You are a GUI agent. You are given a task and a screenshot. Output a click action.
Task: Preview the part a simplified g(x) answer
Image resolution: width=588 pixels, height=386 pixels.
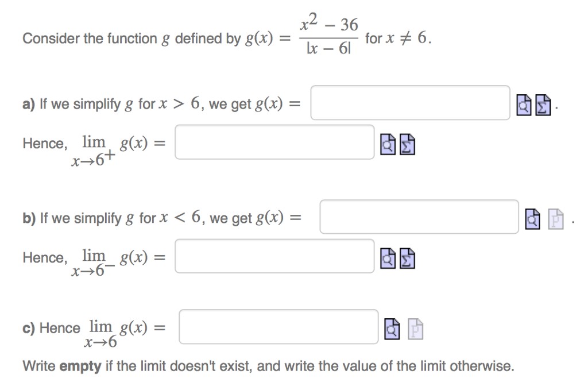point(523,106)
